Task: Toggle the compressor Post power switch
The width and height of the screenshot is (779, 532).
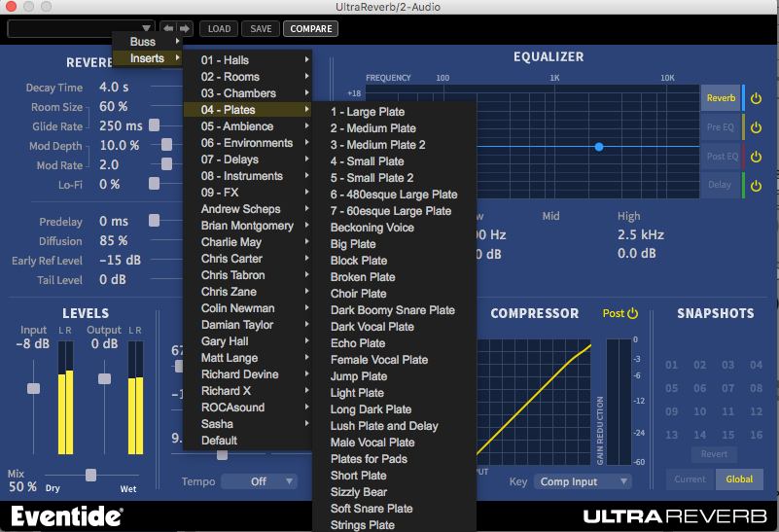Action: pyautogui.click(x=632, y=313)
